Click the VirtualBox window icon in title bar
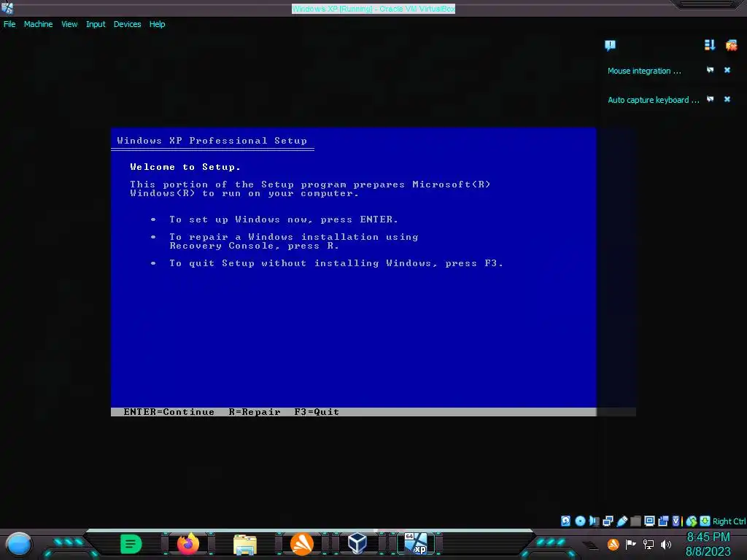The image size is (747, 560). [7, 8]
